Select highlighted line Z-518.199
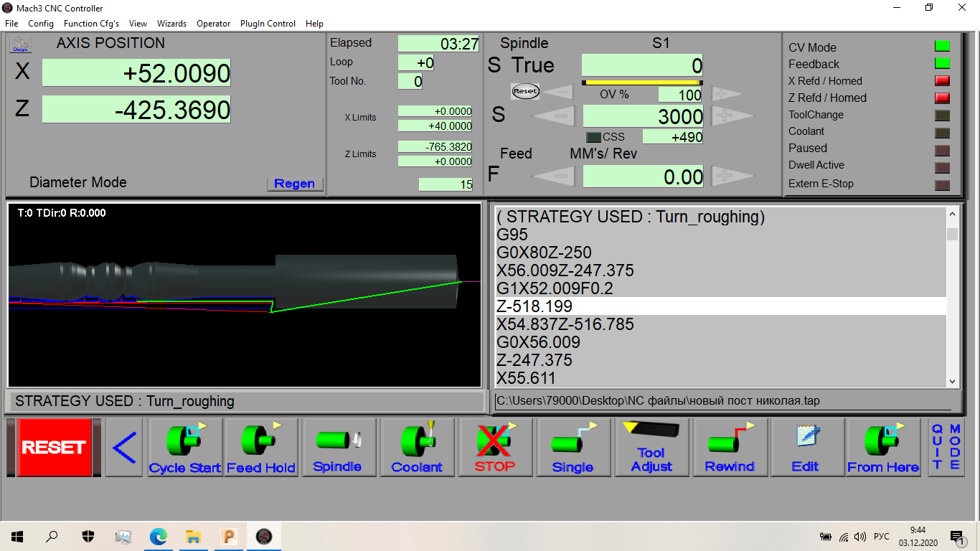The width and height of the screenshot is (980, 551). click(x=720, y=306)
